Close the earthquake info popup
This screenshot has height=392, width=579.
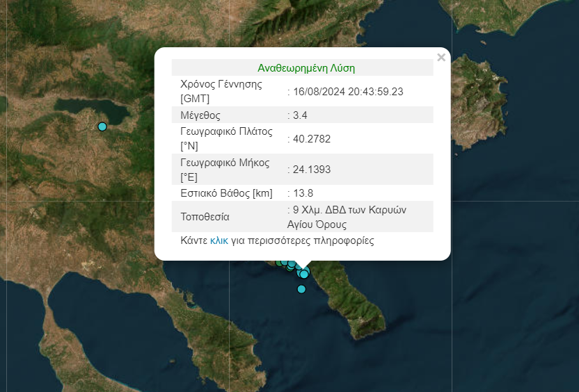(x=441, y=58)
